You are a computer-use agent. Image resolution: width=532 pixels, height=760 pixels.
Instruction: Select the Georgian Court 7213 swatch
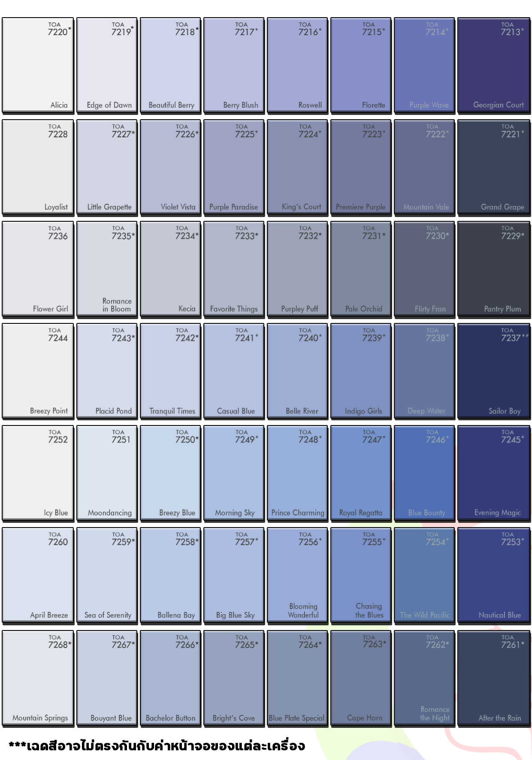pyautogui.click(x=494, y=65)
